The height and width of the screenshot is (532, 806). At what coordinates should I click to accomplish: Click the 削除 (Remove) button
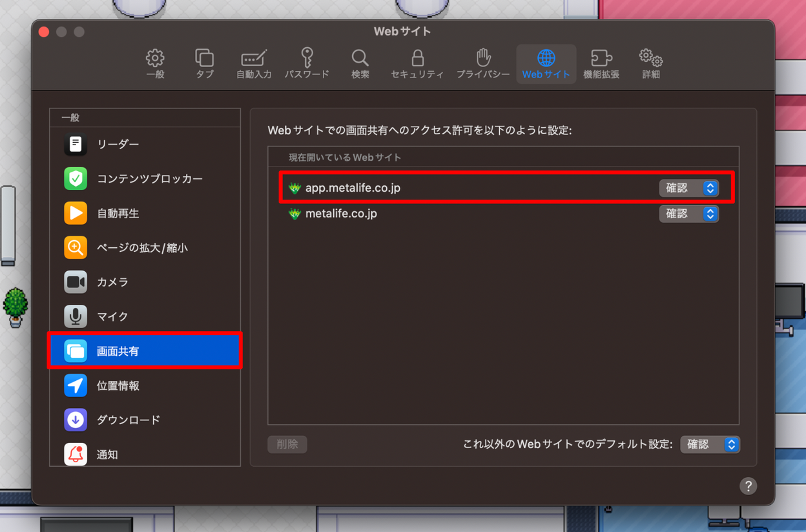pyautogui.click(x=287, y=444)
